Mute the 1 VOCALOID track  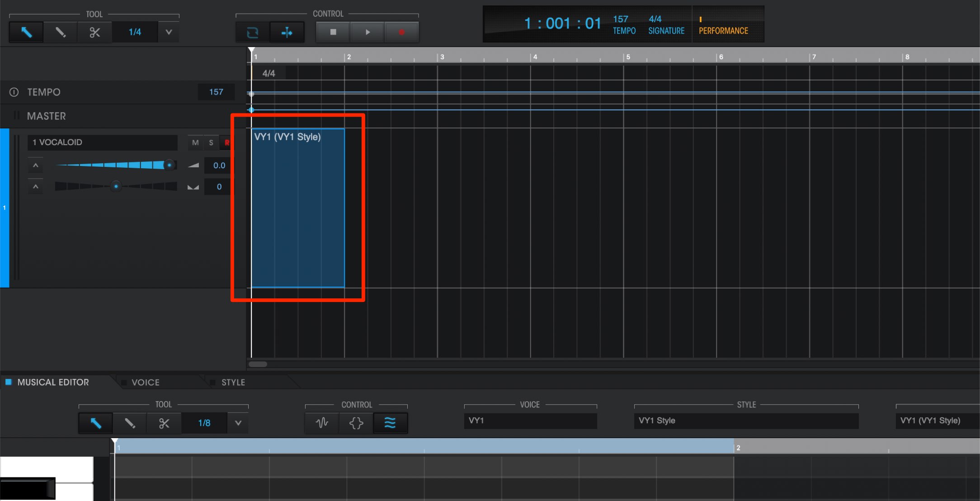coord(195,143)
